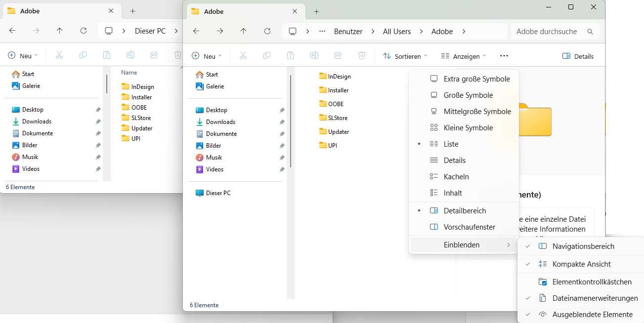Click the Delete trash icon in front window

pos(362,56)
